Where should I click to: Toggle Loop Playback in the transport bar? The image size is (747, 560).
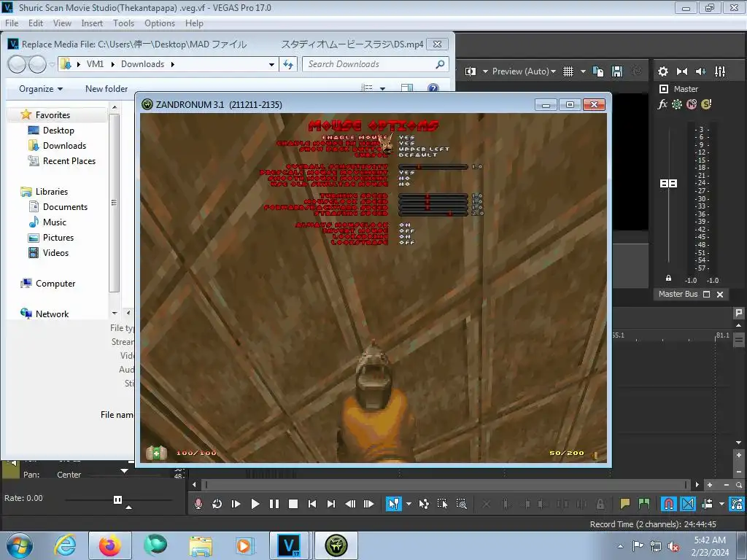[x=217, y=504]
